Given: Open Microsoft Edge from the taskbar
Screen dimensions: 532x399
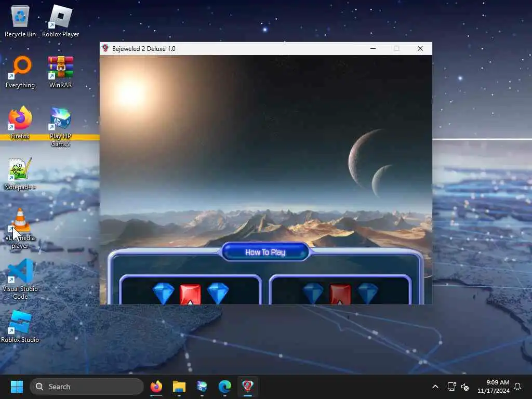Looking at the screenshot, I should pos(224,387).
